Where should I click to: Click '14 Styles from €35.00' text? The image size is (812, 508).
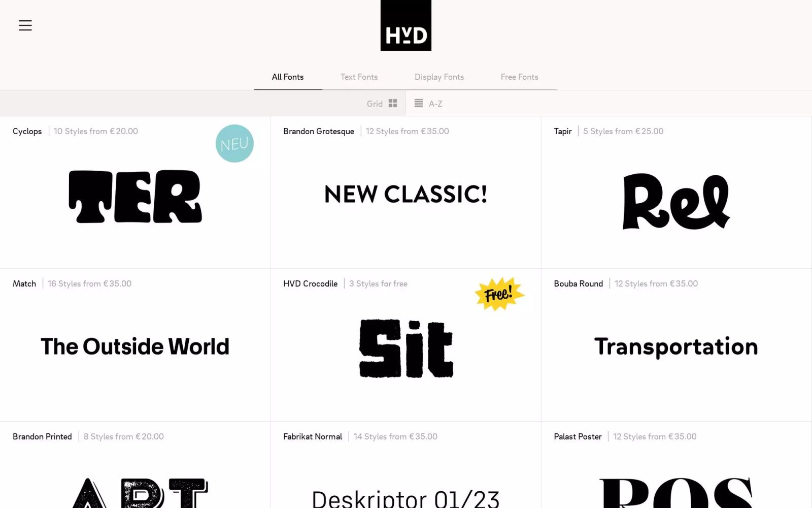click(x=395, y=437)
